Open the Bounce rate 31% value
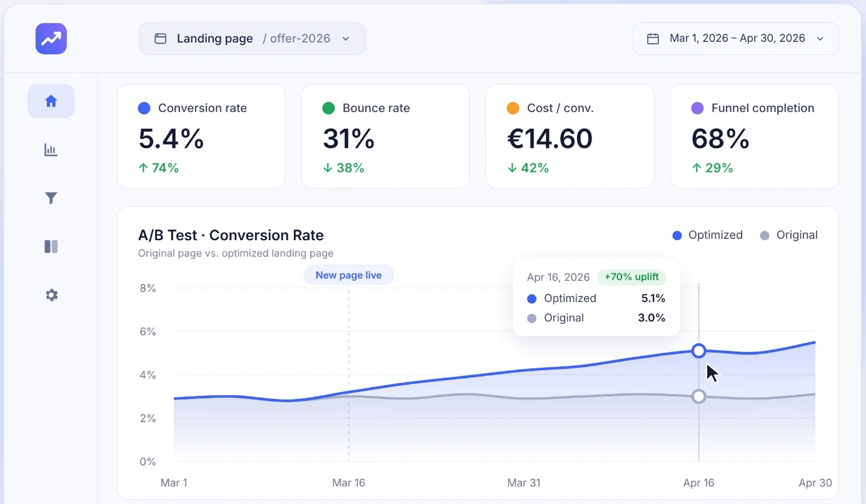 [349, 139]
